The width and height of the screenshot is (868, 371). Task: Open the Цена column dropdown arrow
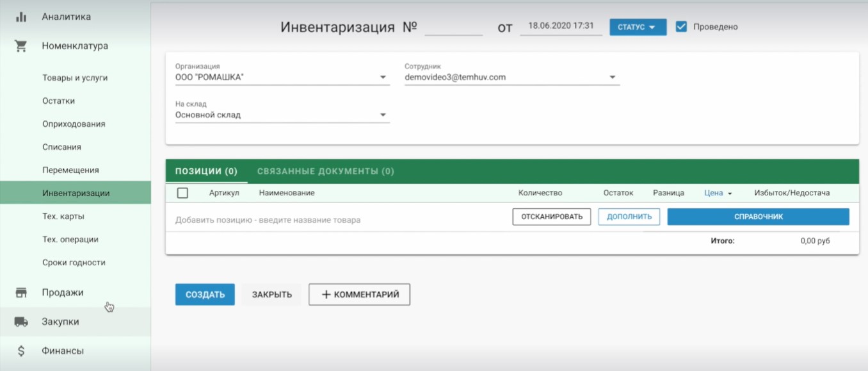tap(729, 194)
